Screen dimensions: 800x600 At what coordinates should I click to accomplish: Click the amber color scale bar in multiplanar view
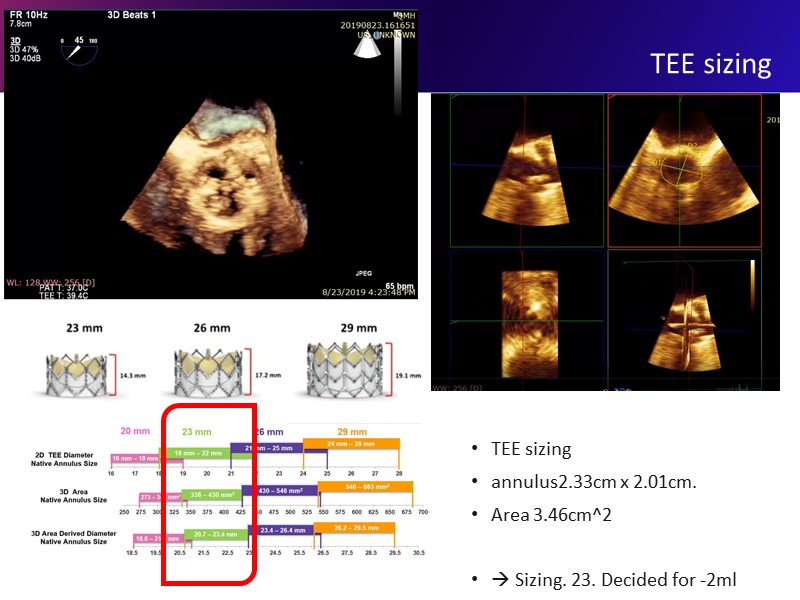751,282
